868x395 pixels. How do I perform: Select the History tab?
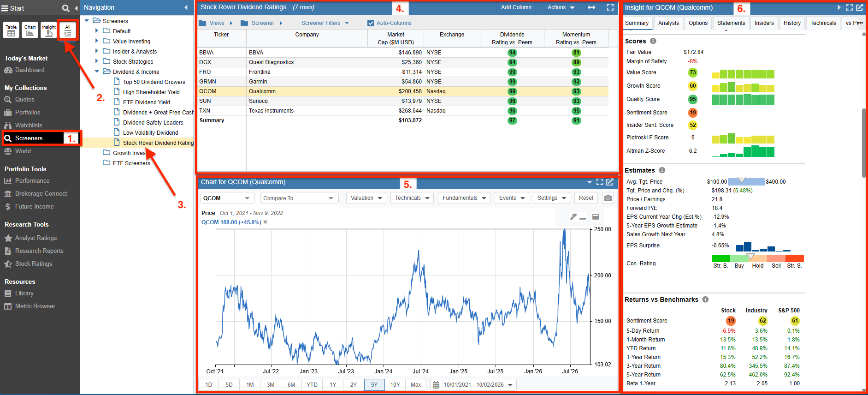(x=792, y=23)
